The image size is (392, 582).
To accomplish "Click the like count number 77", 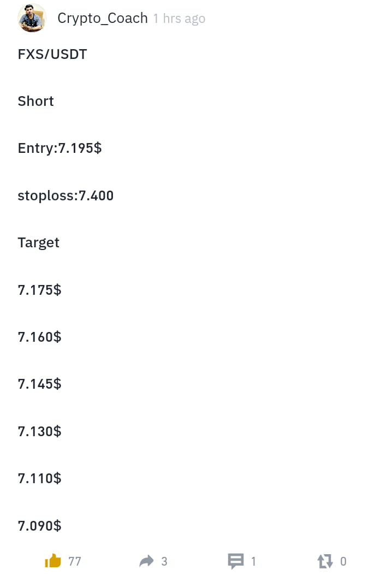I will point(75,561).
